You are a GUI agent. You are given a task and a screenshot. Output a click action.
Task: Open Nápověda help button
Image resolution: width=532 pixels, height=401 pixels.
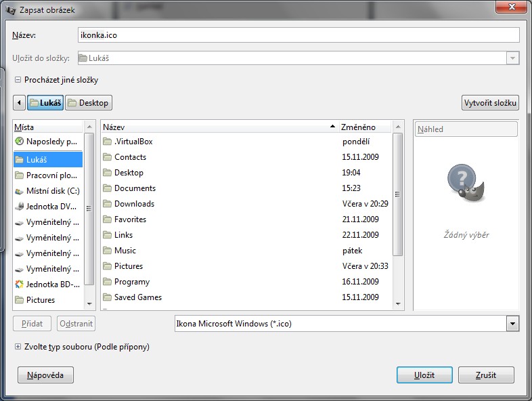[x=45, y=375]
